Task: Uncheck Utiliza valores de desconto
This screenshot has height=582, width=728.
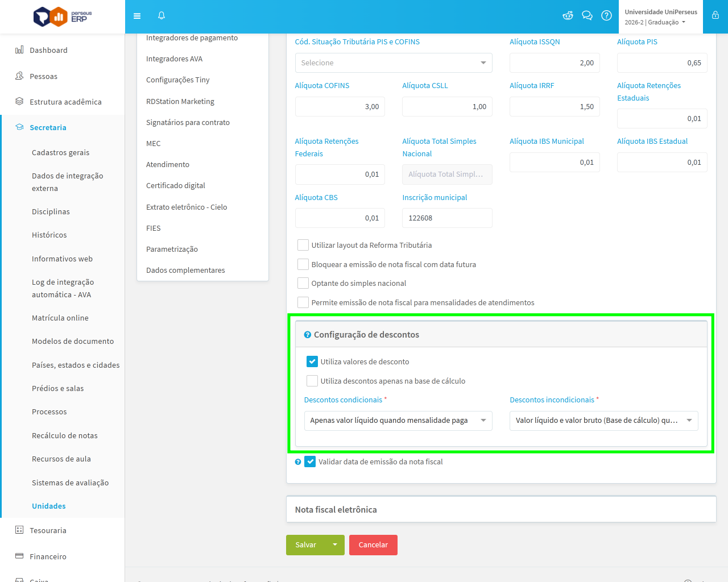Action: (312, 361)
